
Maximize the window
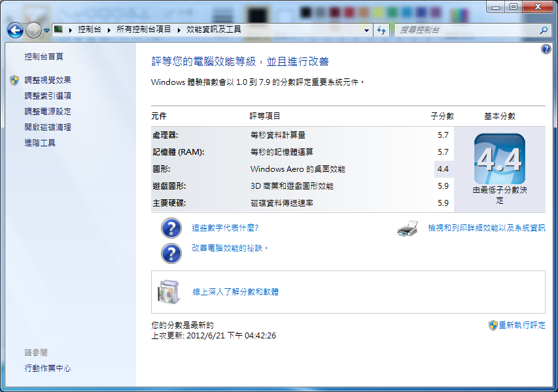coord(514,7)
